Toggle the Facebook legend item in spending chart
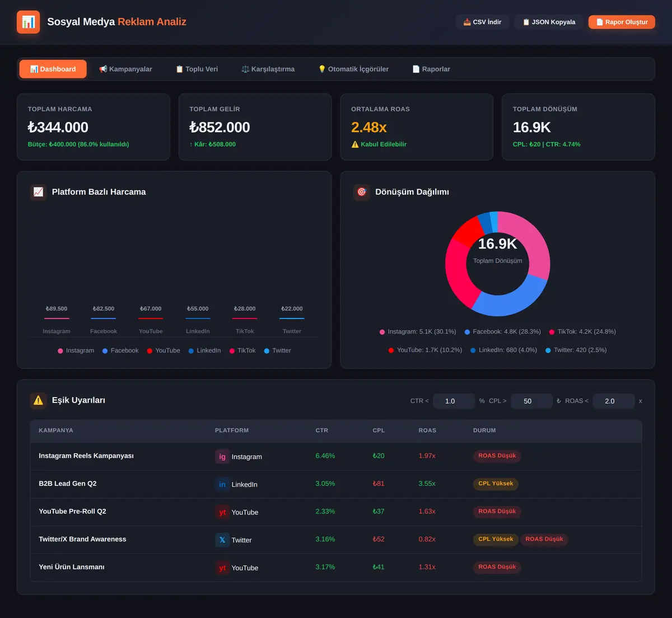This screenshot has width=672, height=618. pos(120,350)
